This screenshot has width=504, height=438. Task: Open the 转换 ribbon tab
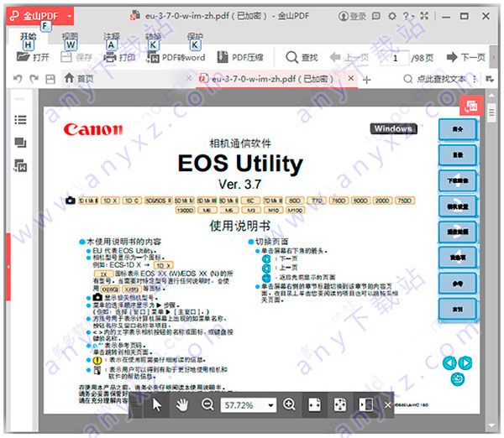pos(153,37)
